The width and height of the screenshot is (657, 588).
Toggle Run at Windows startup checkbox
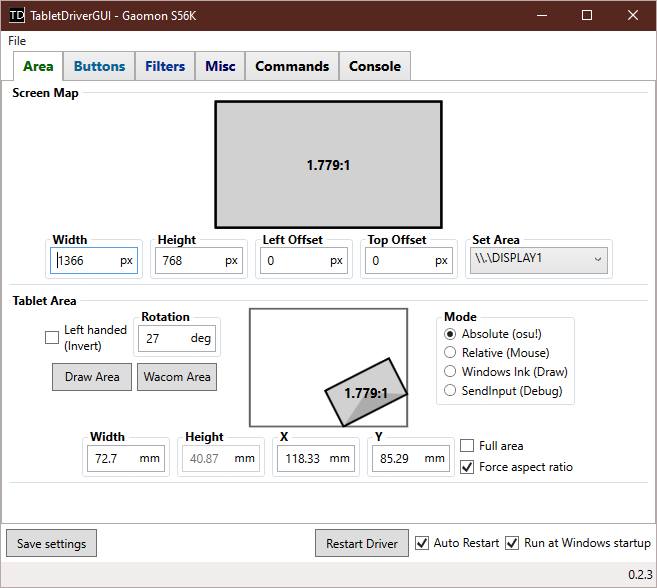[512, 543]
